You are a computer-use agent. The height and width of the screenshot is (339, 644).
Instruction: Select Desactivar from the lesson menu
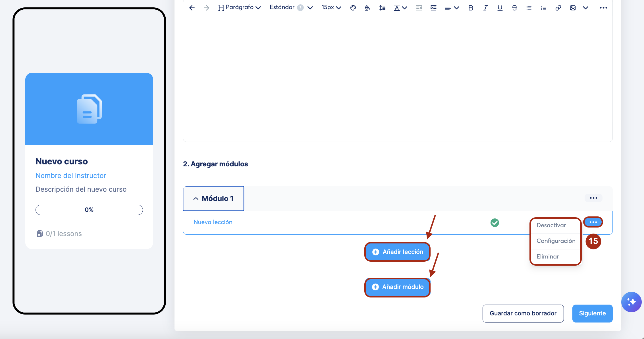[x=551, y=225]
